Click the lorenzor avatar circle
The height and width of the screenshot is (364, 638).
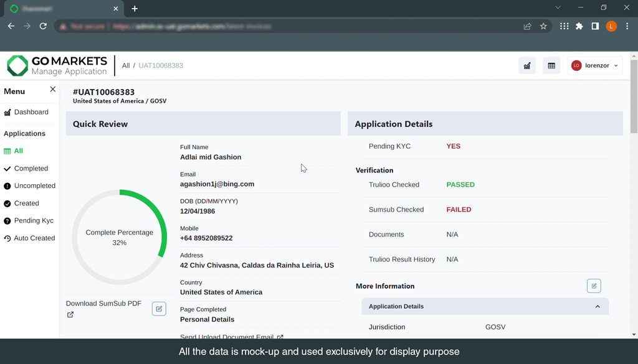pos(576,65)
